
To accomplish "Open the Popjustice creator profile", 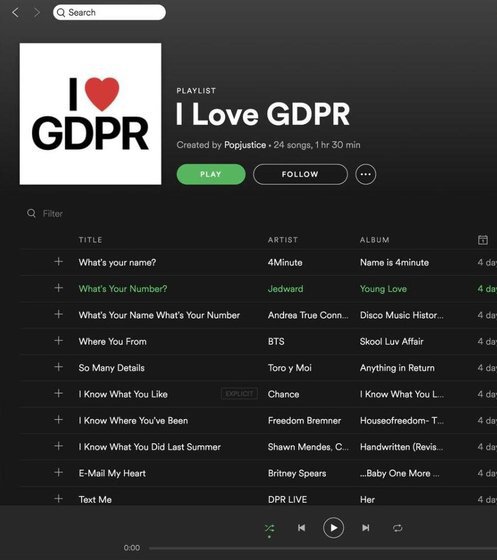I will point(245,145).
